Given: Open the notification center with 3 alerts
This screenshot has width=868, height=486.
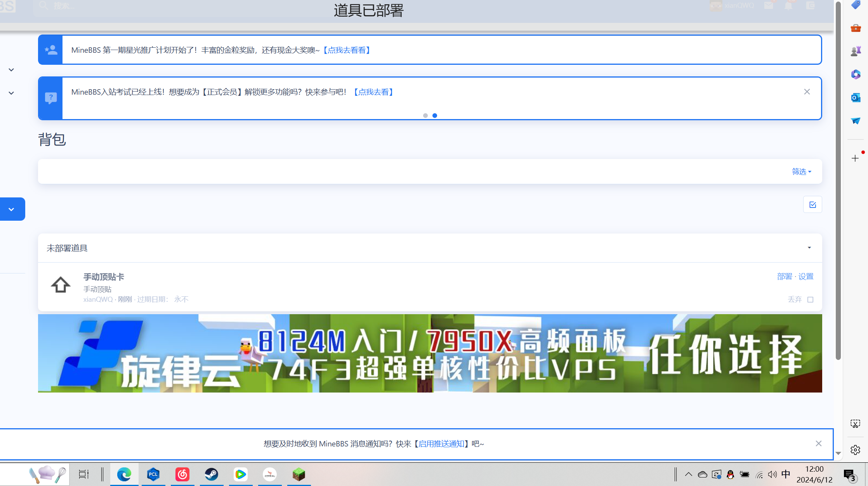Looking at the screenshot, I should (x=850, y=475).
